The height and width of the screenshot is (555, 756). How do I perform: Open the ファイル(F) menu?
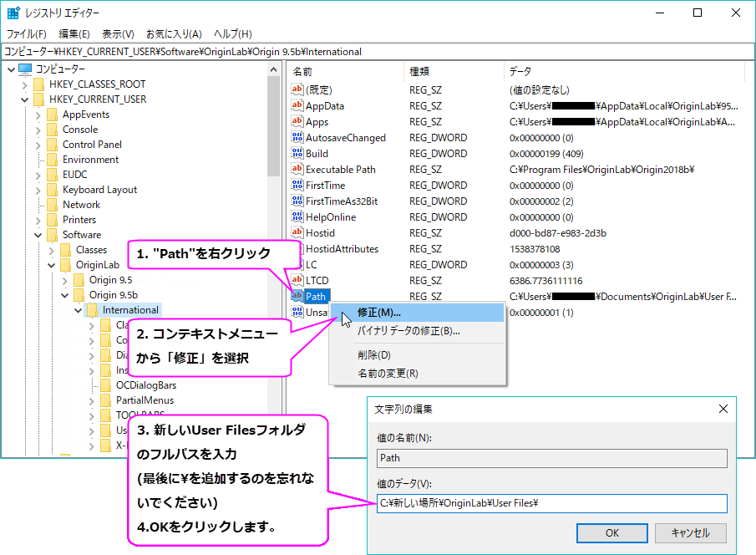click(26, 33)
